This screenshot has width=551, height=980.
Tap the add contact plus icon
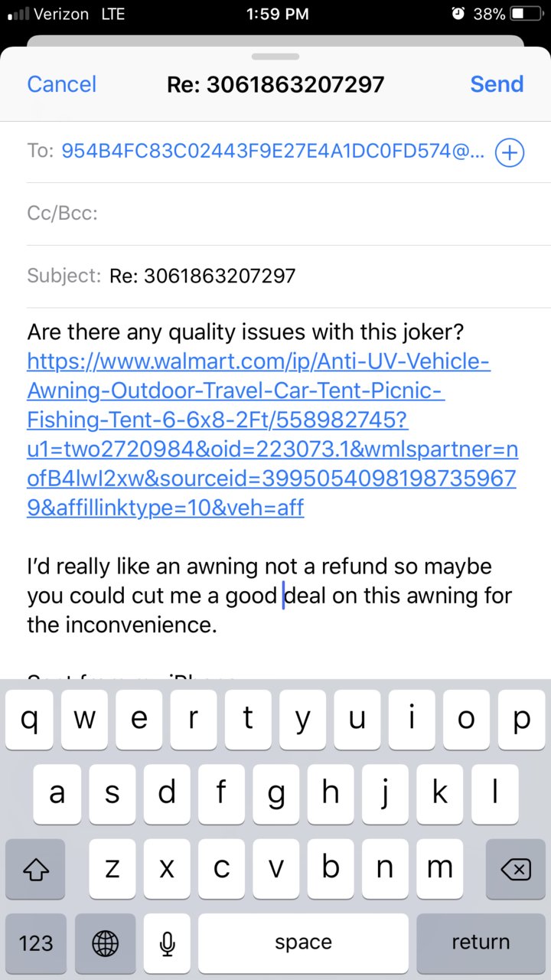(x=510, y=152)
